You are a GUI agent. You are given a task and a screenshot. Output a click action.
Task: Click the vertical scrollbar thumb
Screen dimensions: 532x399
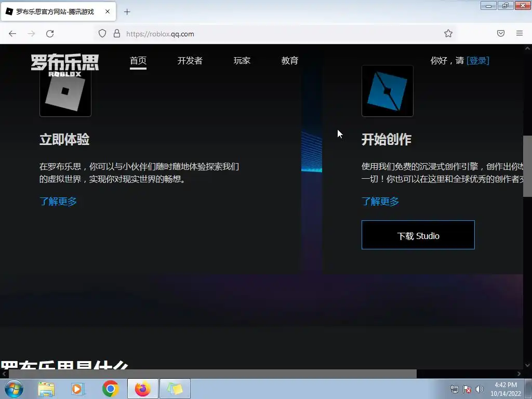coord(527,166)
